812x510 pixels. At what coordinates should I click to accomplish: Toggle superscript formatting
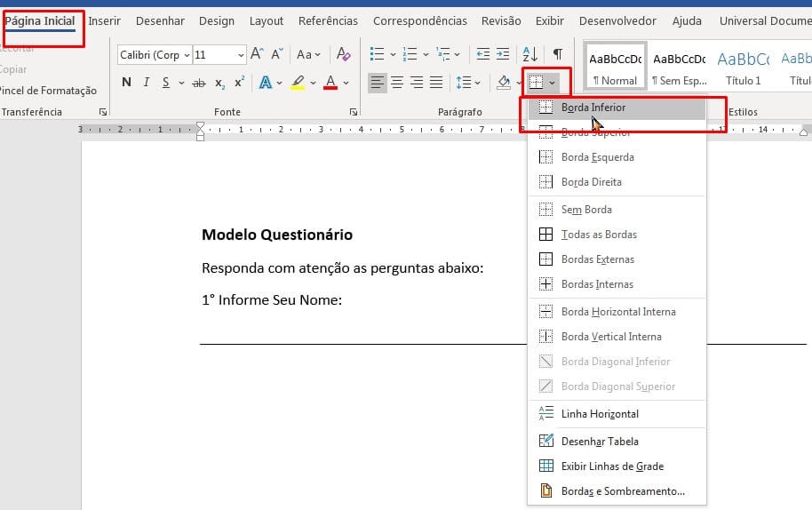tap(239, 83)
